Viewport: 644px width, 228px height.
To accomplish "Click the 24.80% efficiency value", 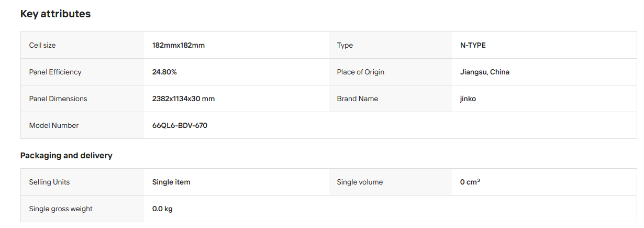I will pos(164,72).
